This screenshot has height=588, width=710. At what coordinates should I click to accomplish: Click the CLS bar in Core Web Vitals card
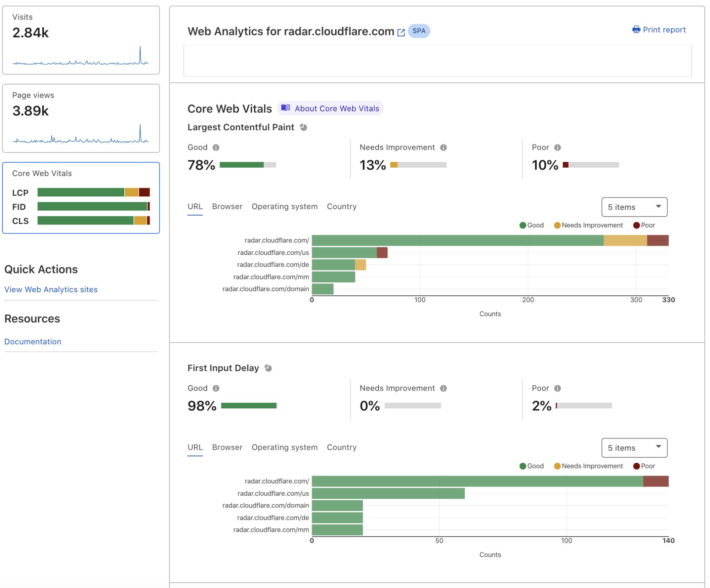pos(94,220)
